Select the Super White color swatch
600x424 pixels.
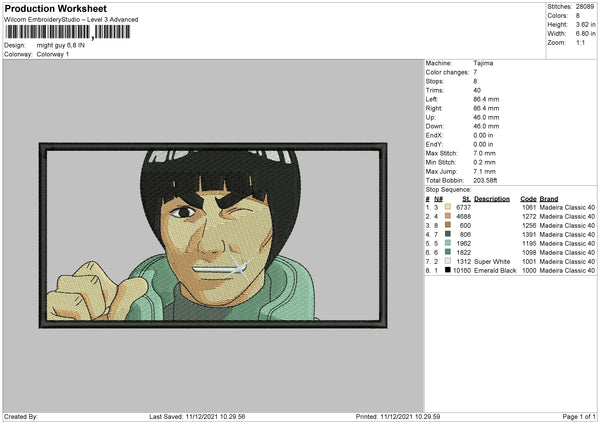pos(447,261)
